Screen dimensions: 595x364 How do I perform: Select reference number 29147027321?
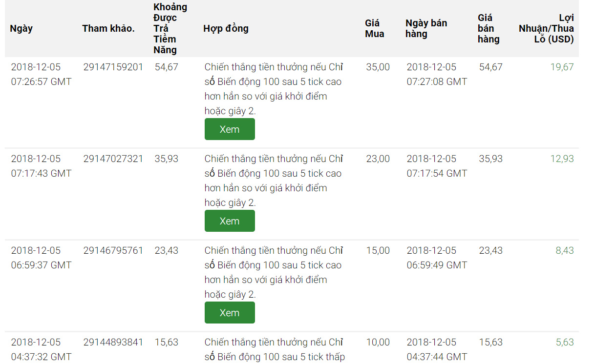113,159
